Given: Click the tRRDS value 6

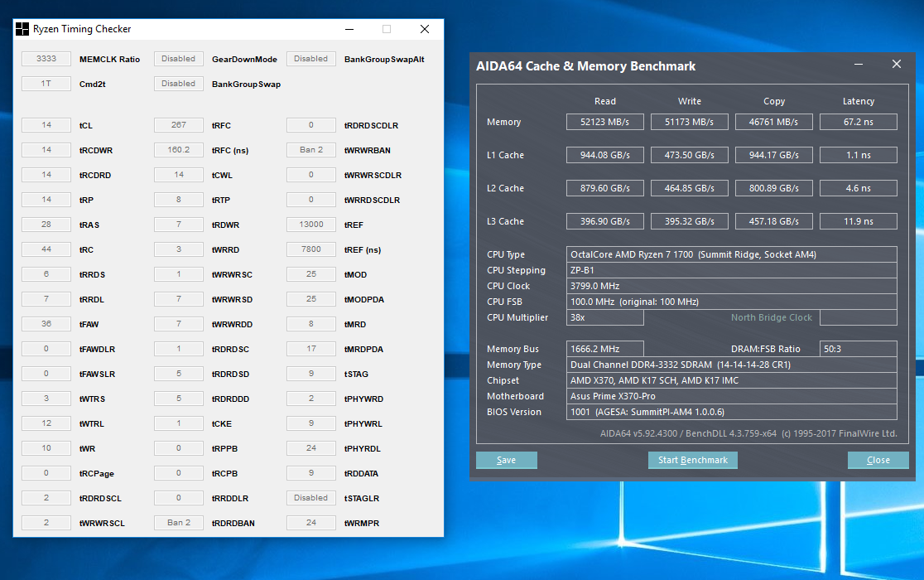Looking at the screenshot, I should click(46, 274).
